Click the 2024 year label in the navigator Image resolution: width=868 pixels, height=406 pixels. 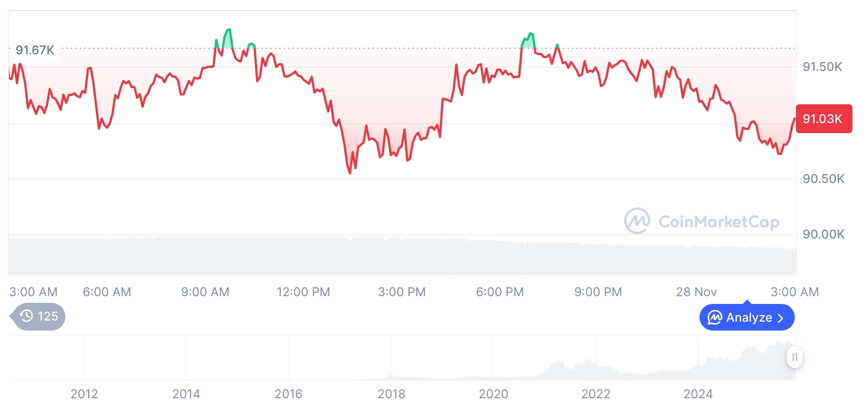698,394
